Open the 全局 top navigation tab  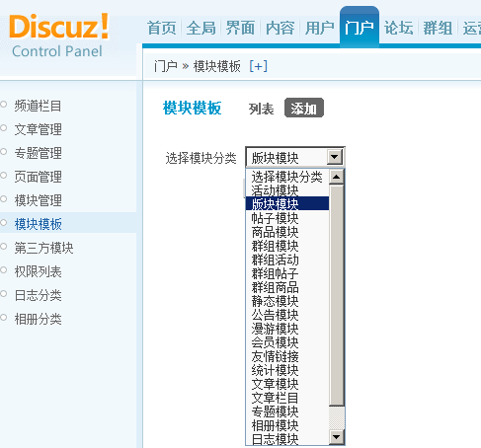[x=200, y=28]
